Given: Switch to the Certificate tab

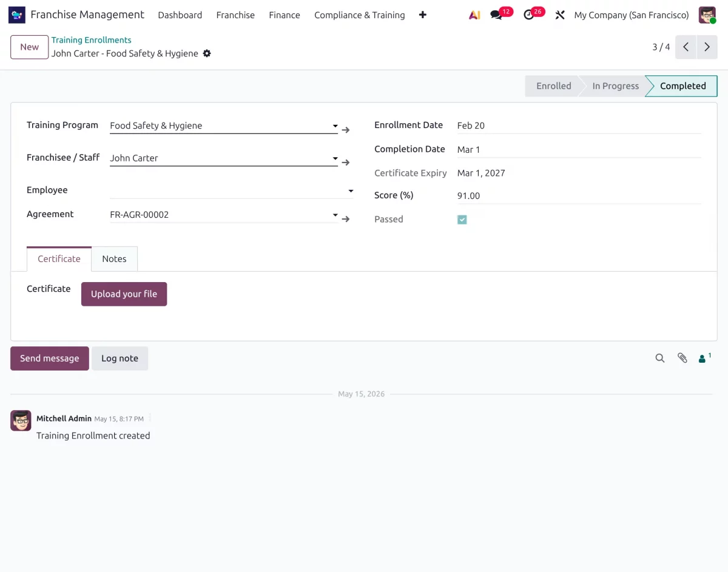Looking at the screenshot, I should tap(59, 259).
